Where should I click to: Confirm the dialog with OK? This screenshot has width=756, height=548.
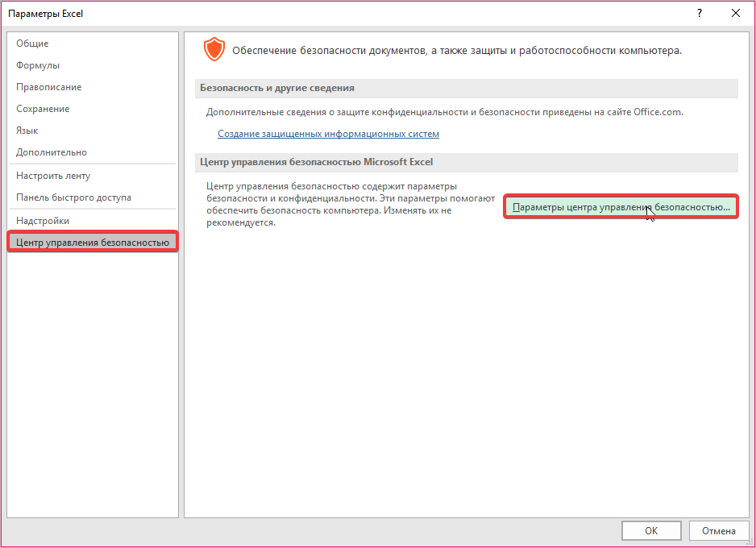pos(651,531)
